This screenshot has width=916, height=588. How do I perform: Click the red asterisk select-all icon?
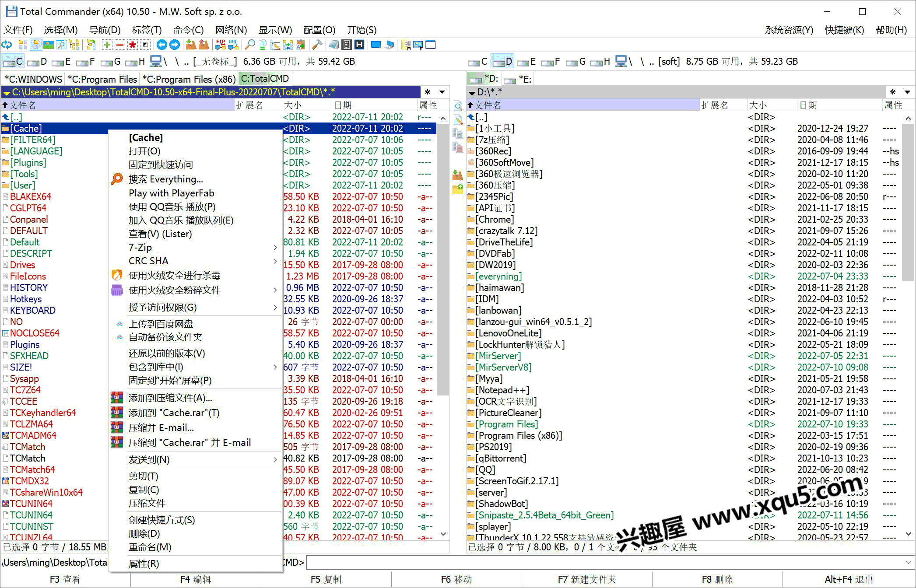coord(133,45)
